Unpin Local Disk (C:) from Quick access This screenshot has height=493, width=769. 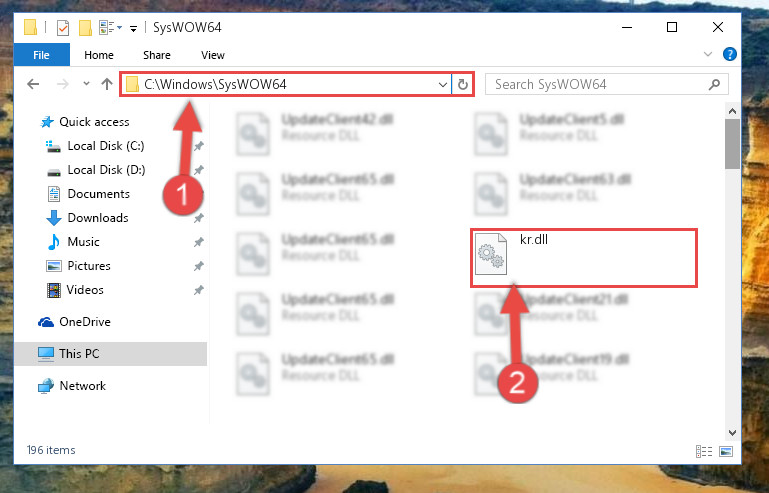click(199, 146)
